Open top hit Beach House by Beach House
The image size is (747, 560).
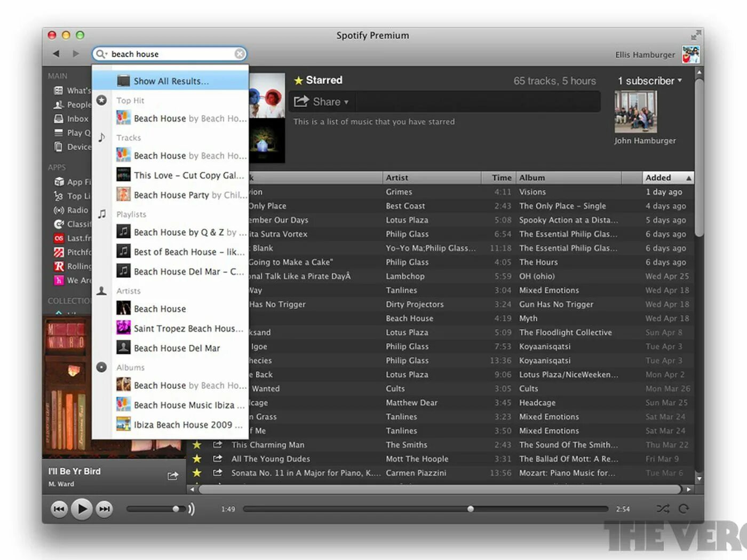coord(181,118)
